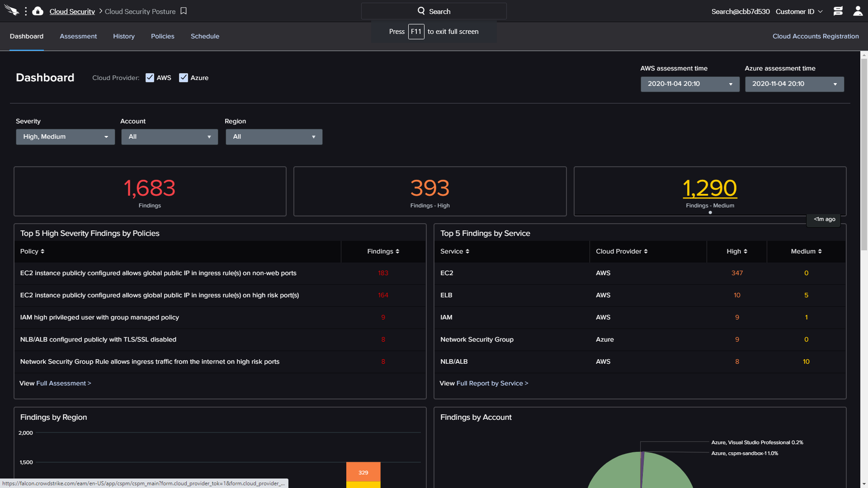Screen dimensions: 868x488
Task: Open AWS assessment time dropdown
Action: coord(690,84)
